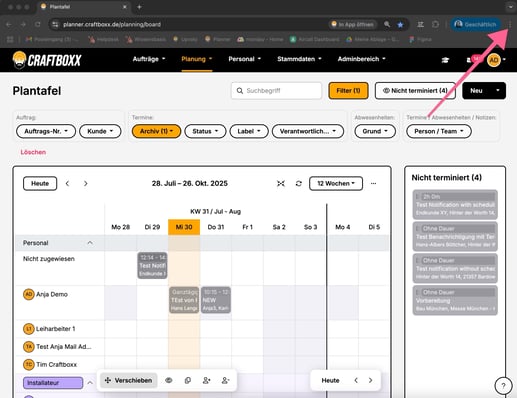Open the AD user avatar menu
Image resolution: width=517 pixels, height=398 pixels.
[x=496, y=60]
